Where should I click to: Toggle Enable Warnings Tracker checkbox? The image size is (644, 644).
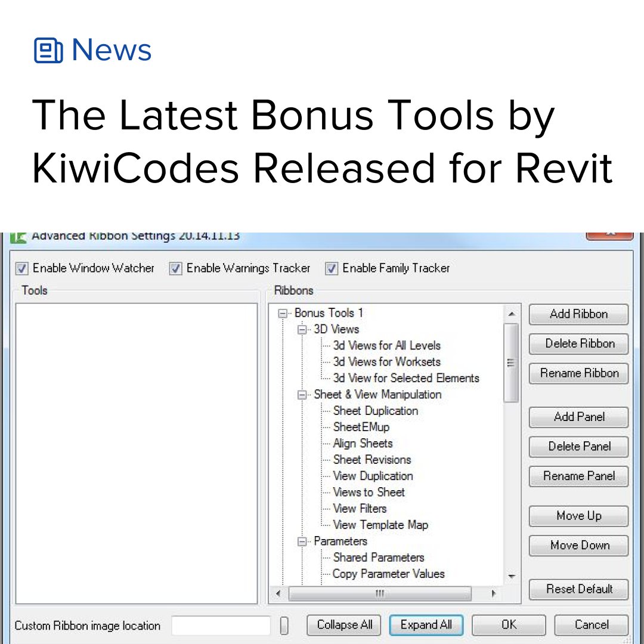pyautogui.click(x=175, y=268)
